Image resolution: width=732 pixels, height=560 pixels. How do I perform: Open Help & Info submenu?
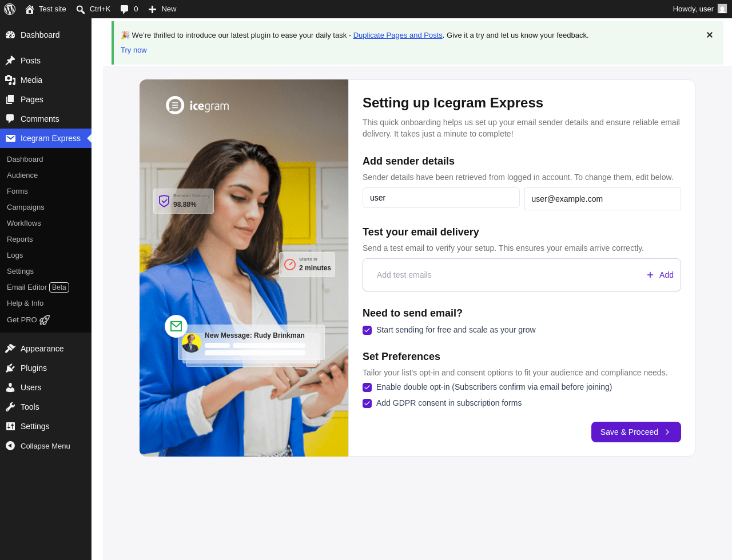pyautogui.click(x=46, y=303)
